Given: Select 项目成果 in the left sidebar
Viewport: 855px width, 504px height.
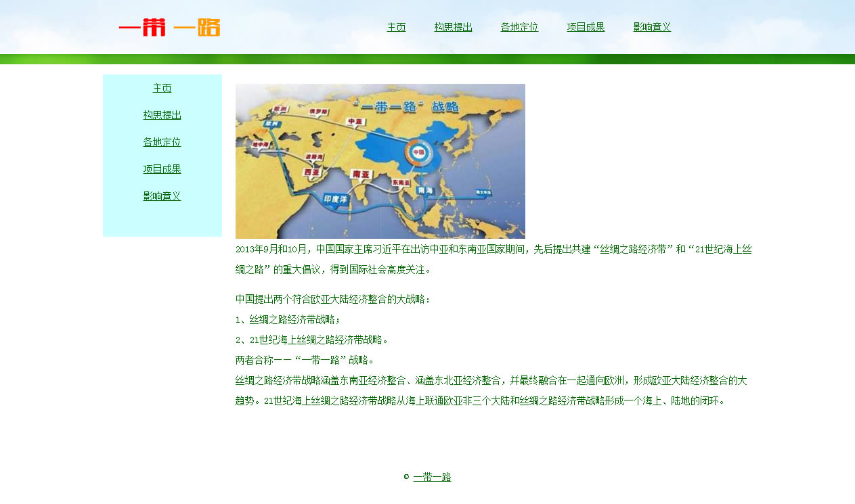Looking at the screenshot, I should point(162,170).
